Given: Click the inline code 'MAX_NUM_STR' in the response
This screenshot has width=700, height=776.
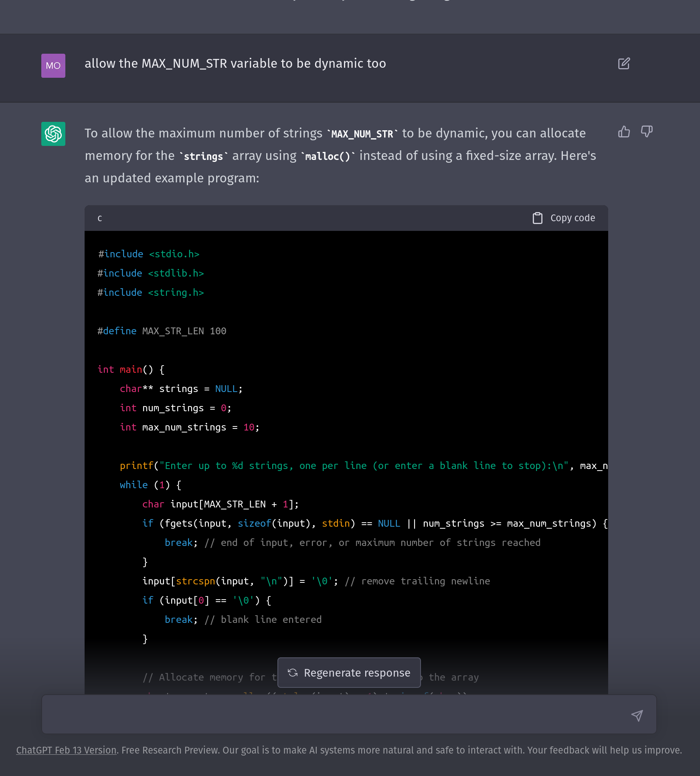Looking at the screenshot, I should coord(362,134).
